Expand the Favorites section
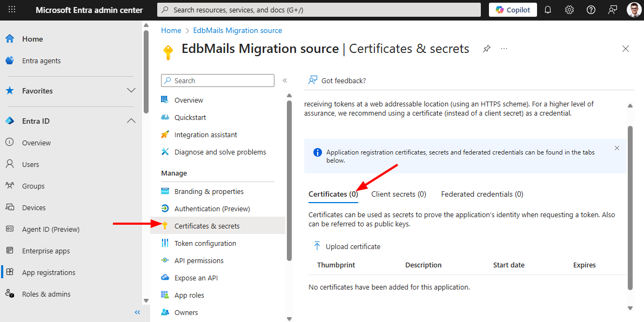 click(131, 91)
